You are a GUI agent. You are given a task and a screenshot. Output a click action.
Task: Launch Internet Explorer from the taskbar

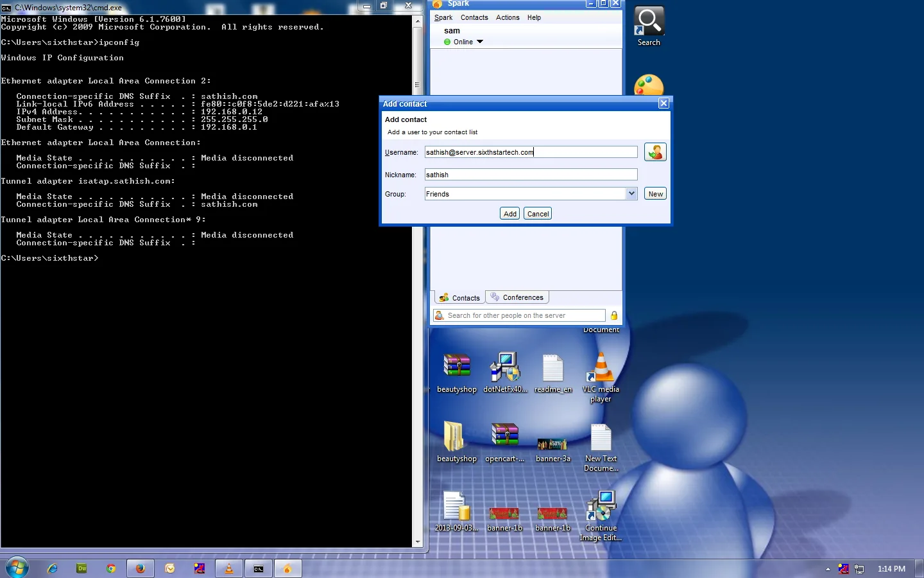(x=53, y=568)
